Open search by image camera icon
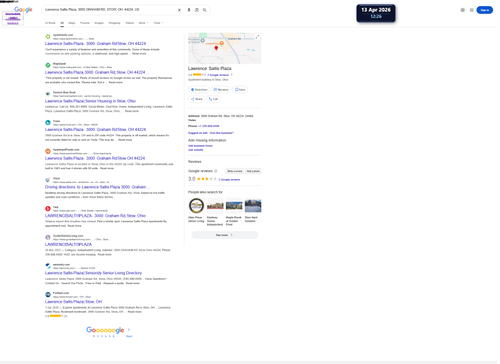500x364 pixels. click(197, 10)
